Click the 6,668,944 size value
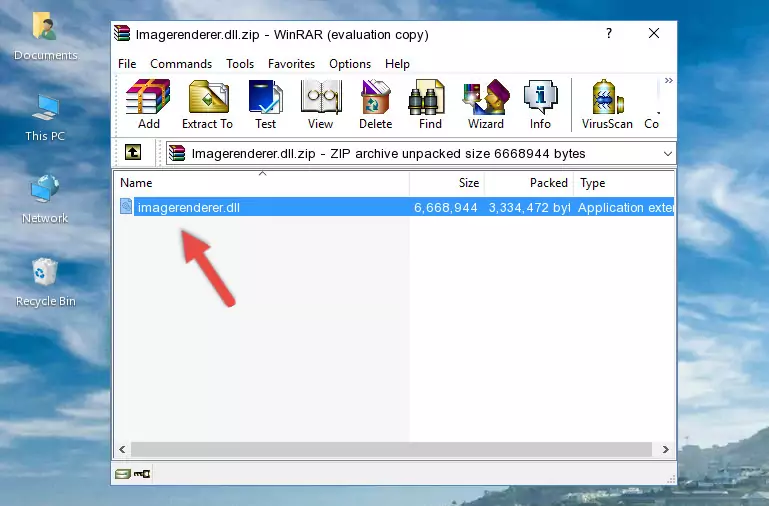 point(445,207)
